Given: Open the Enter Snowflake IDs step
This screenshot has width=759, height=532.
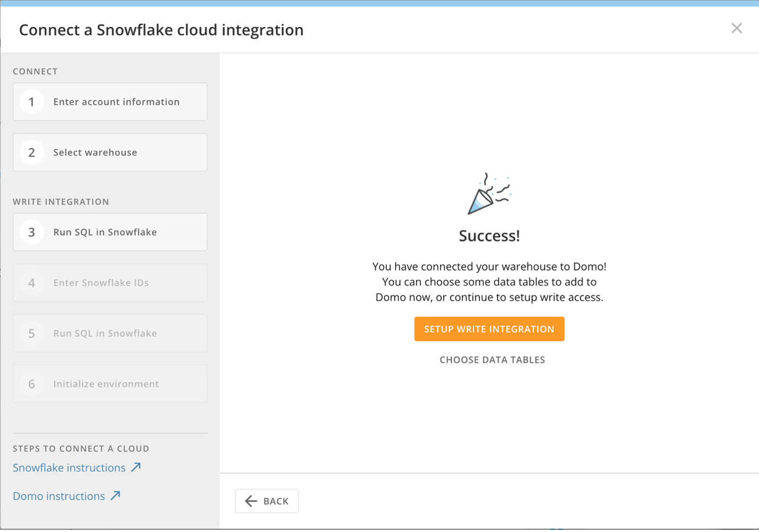Looking at the screenshot, I should (x=110, y=282).
